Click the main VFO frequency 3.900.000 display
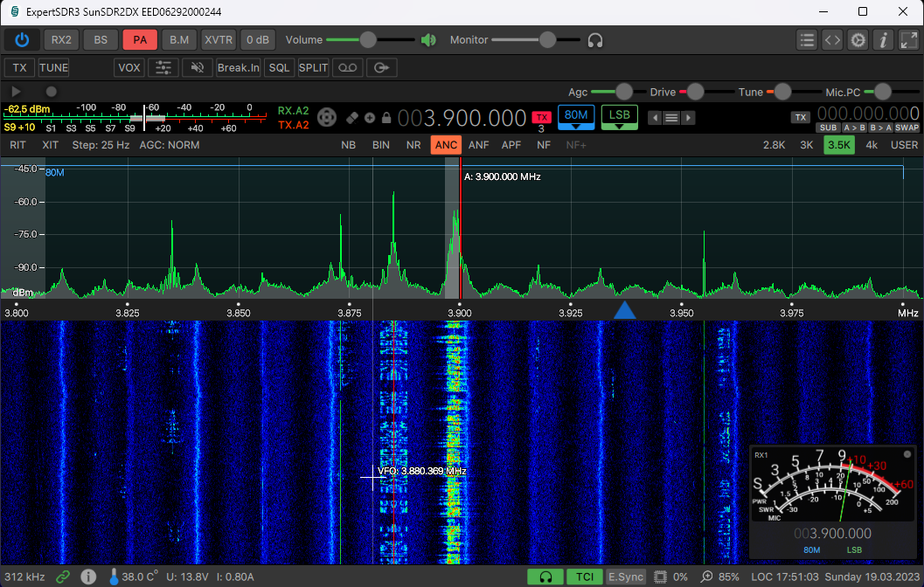Screen dimensions: 924x587 pos(462,118)
